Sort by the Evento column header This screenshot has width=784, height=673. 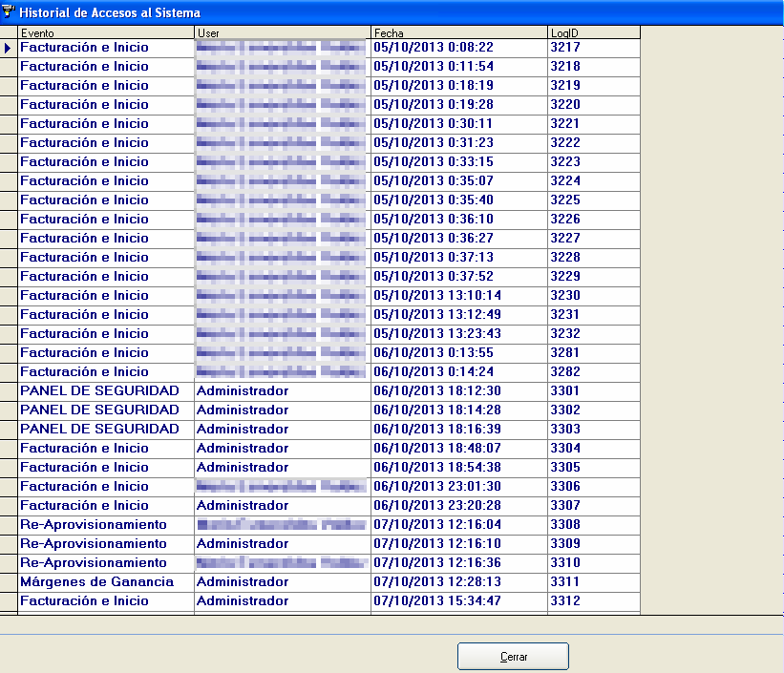[105, 33]
